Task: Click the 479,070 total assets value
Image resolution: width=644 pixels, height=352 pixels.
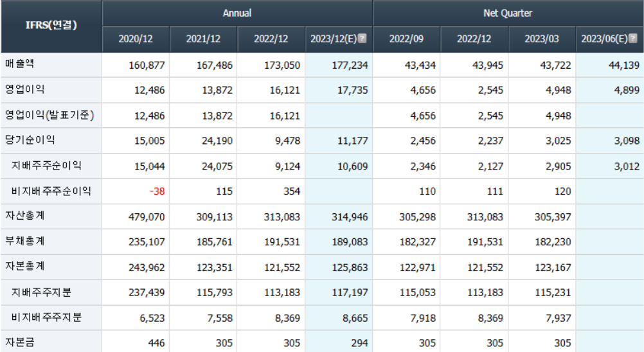Action: pyautogui.click(x=147, y=217)
